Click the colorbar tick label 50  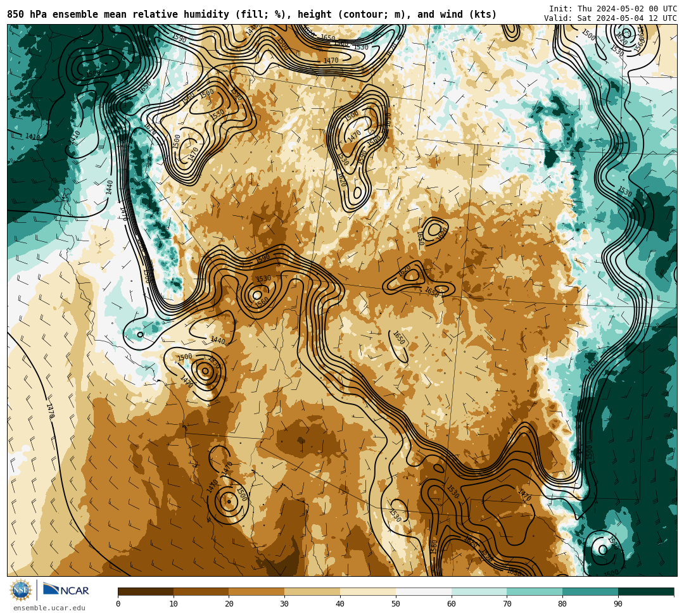pos(396,604)
